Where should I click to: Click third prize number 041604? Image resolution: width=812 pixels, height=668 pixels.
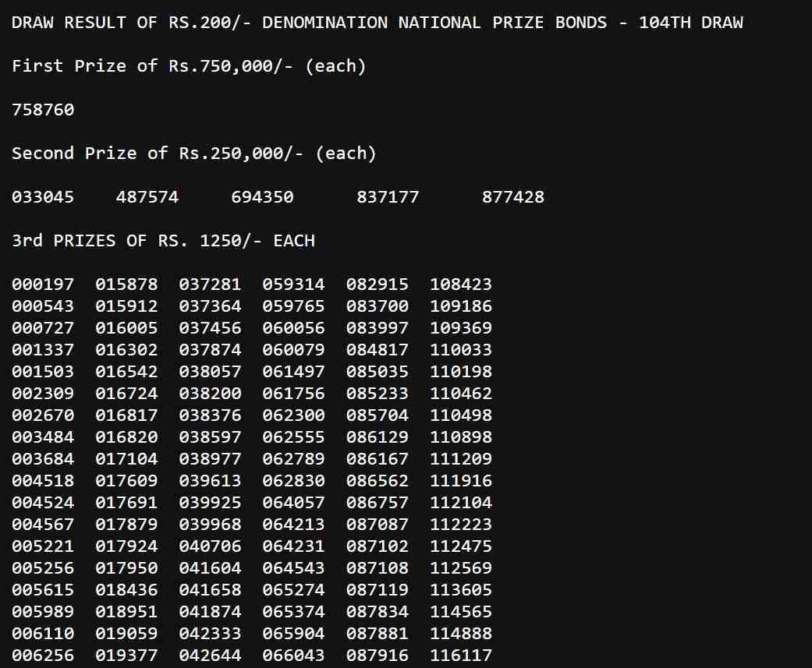(x=211, y=568)
